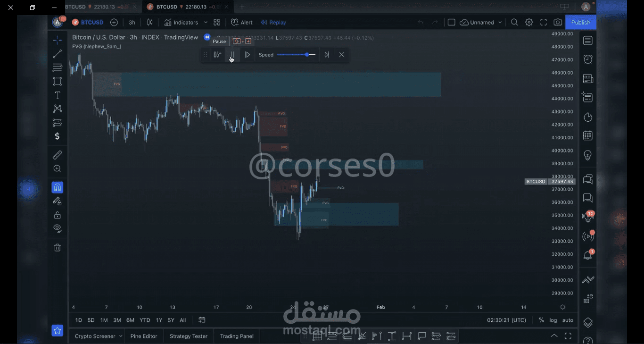Open the select layout square button

451,22
